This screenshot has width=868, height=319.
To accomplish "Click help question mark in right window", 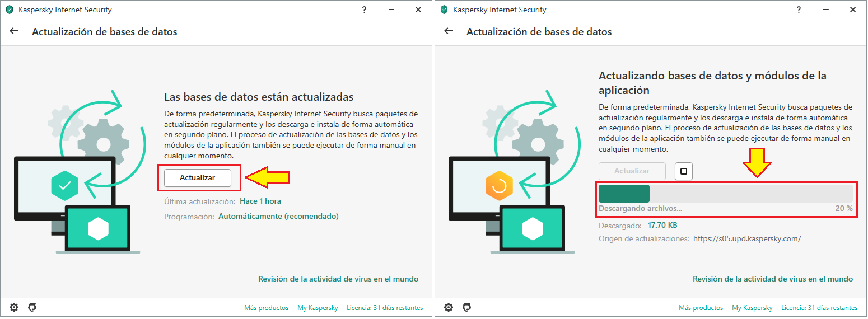I will pyautogui.click(x=799, y=10).
